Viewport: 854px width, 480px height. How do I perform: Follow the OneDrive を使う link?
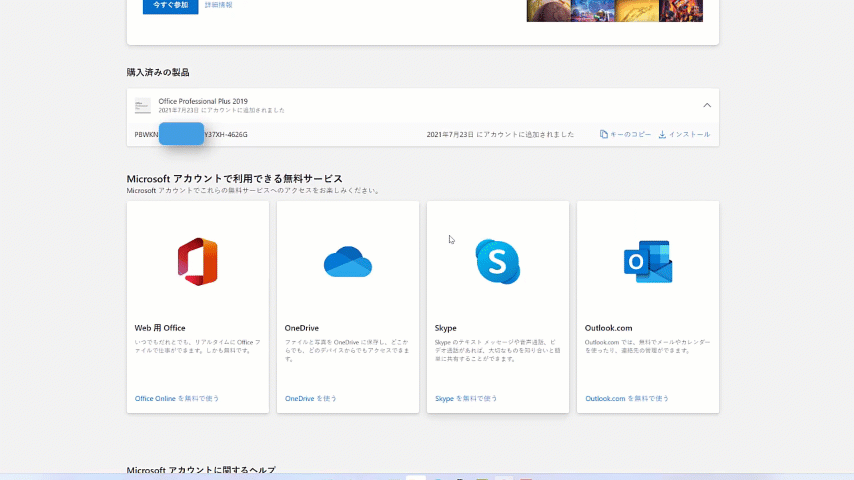tap(311, 398)
